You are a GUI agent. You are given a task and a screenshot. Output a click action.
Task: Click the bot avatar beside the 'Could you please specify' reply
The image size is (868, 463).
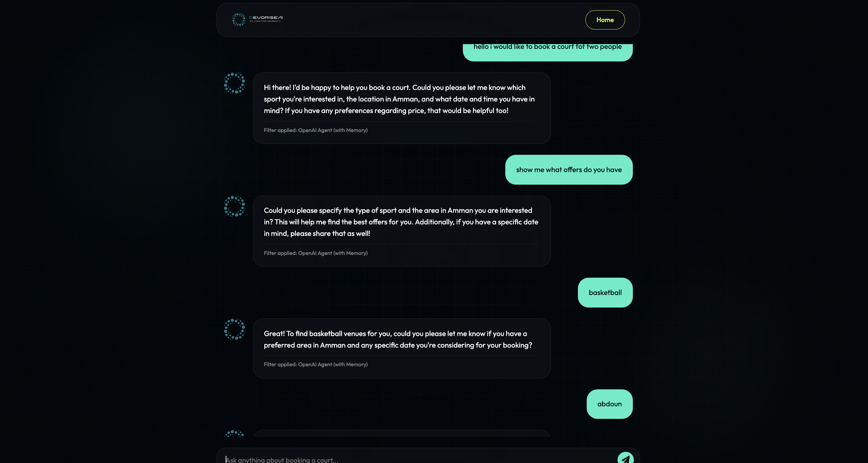click(234, 206)
